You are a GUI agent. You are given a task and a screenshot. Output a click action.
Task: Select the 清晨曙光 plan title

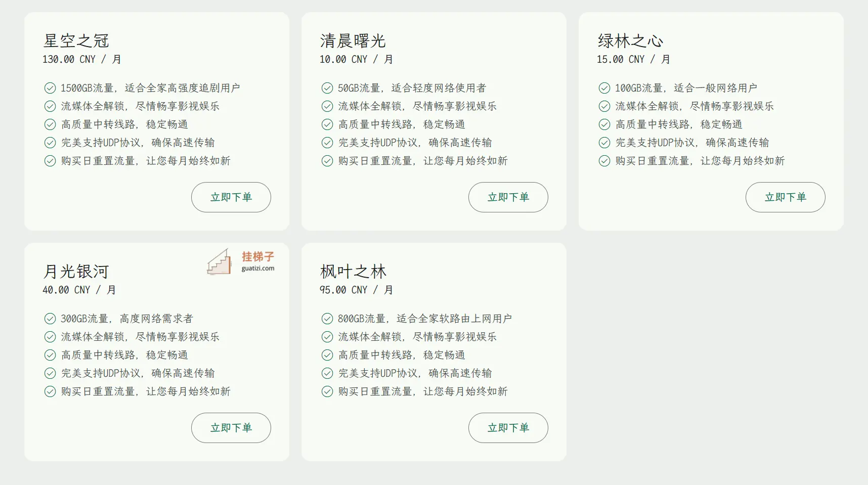pyautogui.click(x=353, y=40)
